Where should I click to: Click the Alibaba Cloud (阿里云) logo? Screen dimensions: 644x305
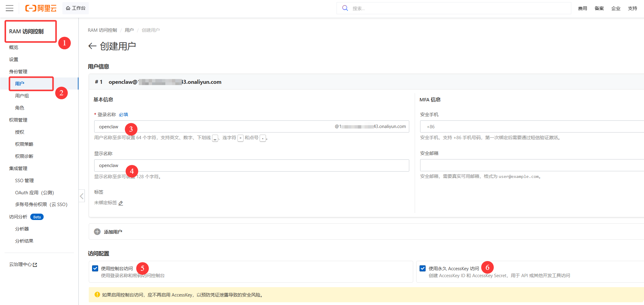click(41, 8)
